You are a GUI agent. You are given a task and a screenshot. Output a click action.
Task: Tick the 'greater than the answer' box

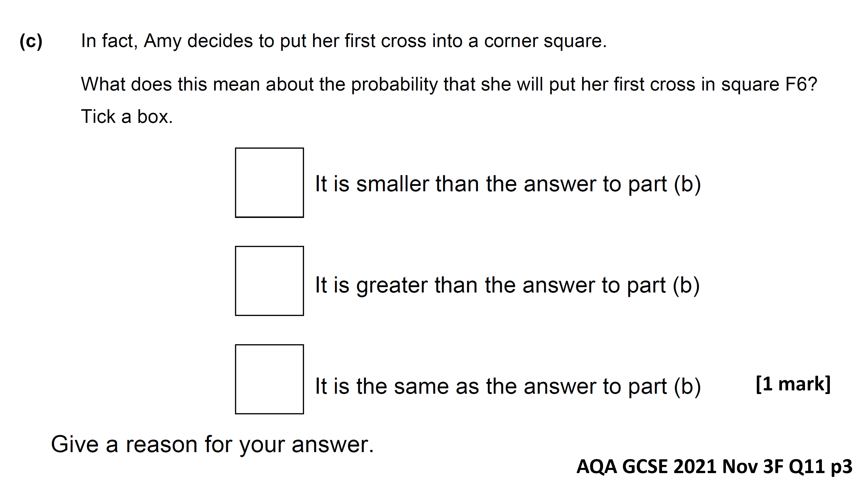(269, 281)
